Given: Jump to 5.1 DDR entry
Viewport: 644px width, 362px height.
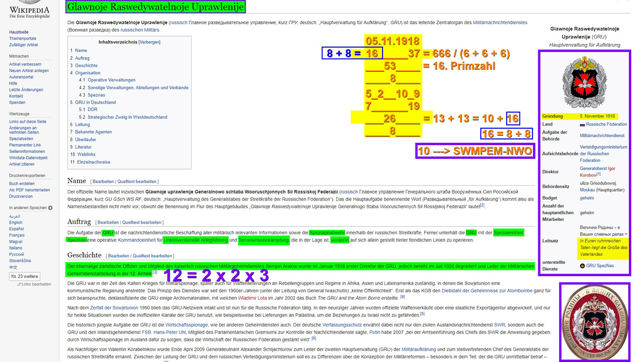Looking at the screenshot, I should (89, 109).
